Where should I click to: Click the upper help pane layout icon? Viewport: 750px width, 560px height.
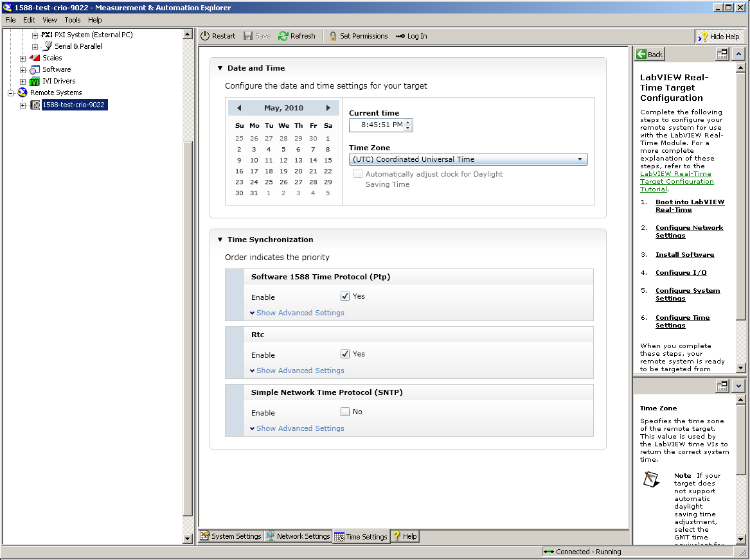pyautogui.click(x=722, y=54)
